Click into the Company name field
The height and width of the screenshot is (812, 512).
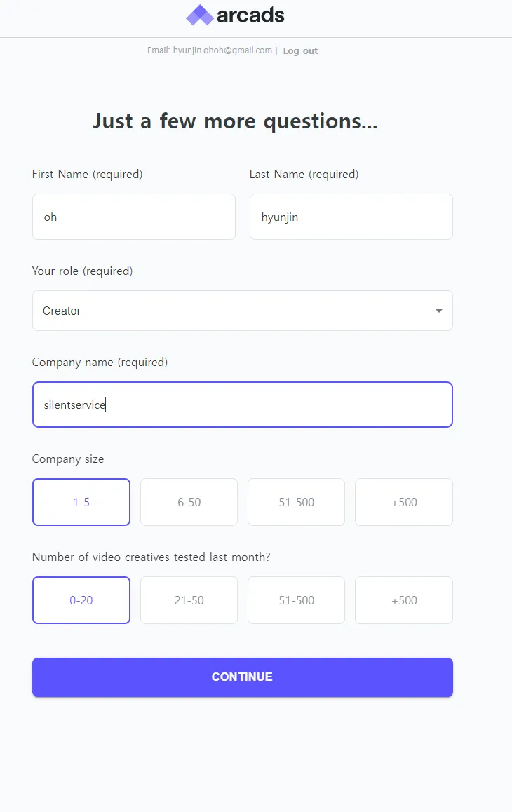[242, 405]
